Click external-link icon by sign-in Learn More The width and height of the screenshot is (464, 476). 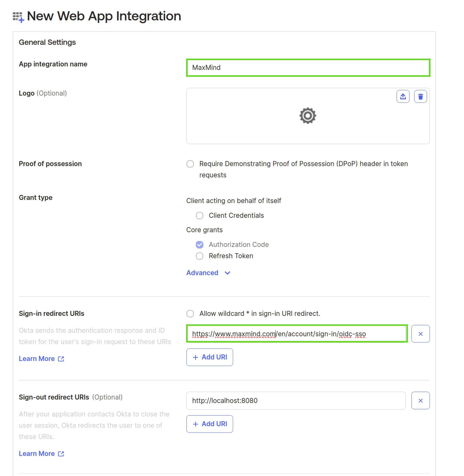[61, 359]
